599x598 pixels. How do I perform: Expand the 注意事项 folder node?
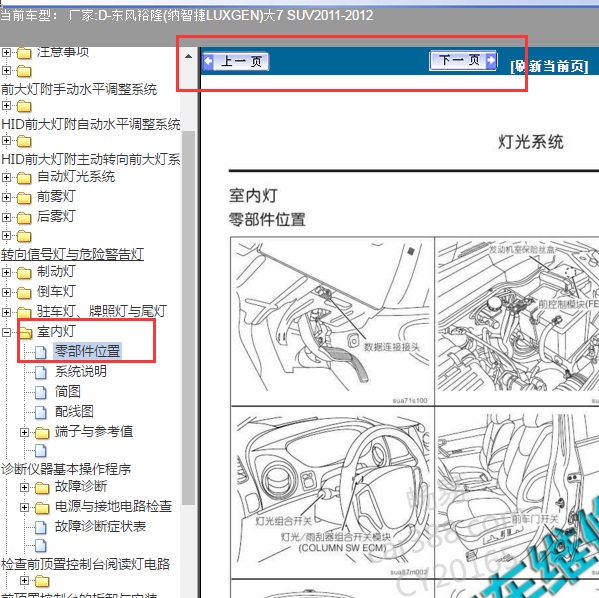pyautogui.click(x=6, y=52)
